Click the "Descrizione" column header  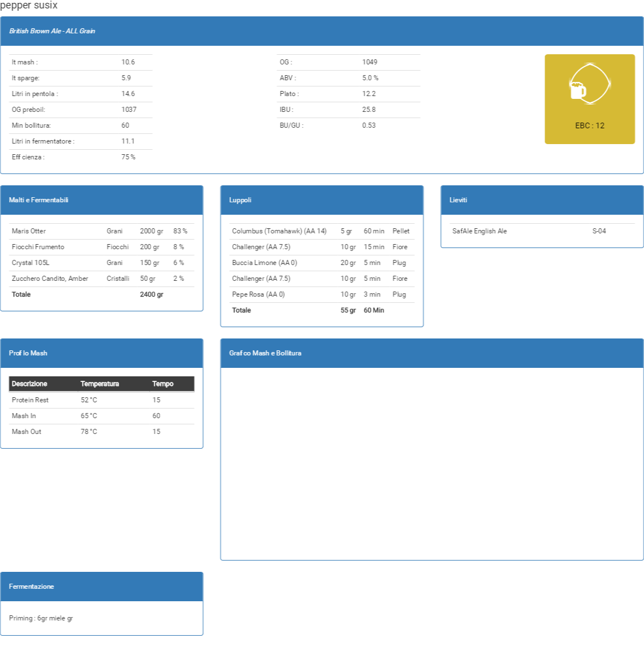tap(29, 384)
